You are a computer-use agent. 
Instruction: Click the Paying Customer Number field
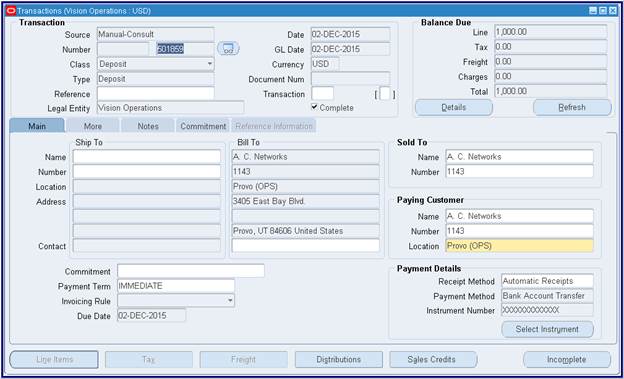click(x=519, y=231)
